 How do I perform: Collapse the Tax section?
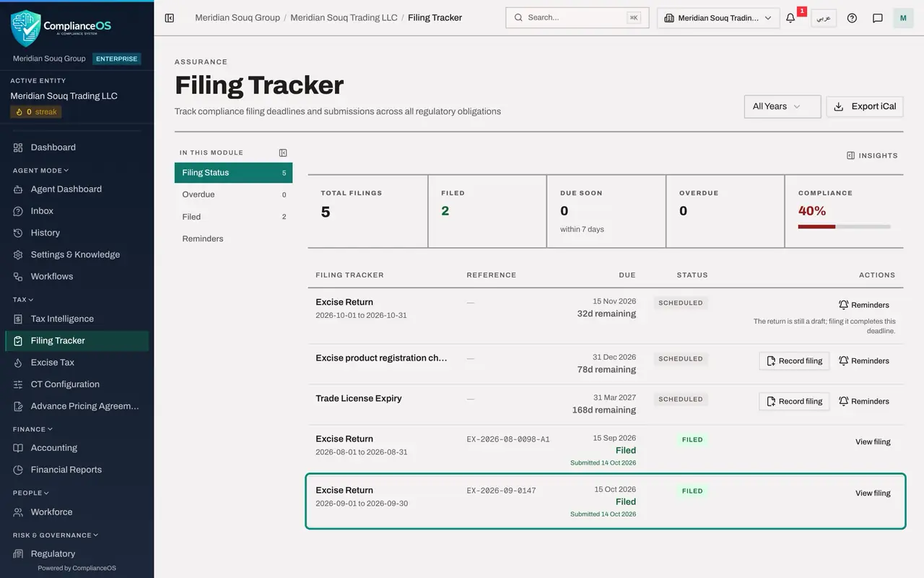[23, 299]
